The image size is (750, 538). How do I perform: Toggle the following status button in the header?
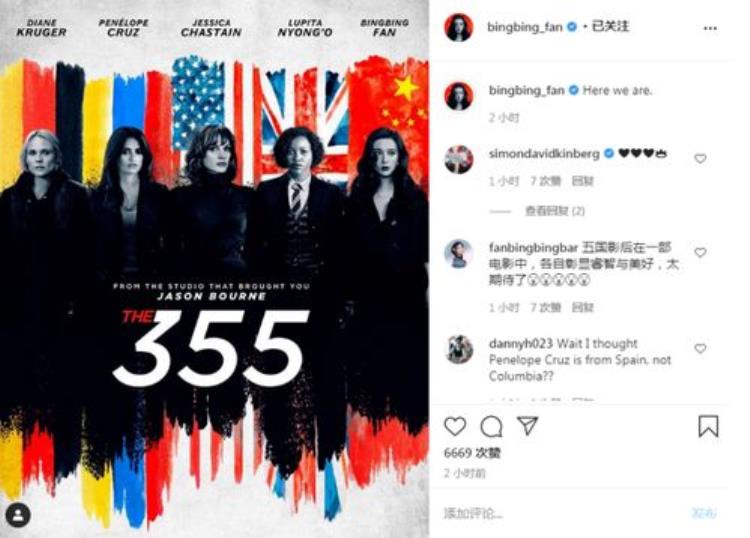coord(610,26)
